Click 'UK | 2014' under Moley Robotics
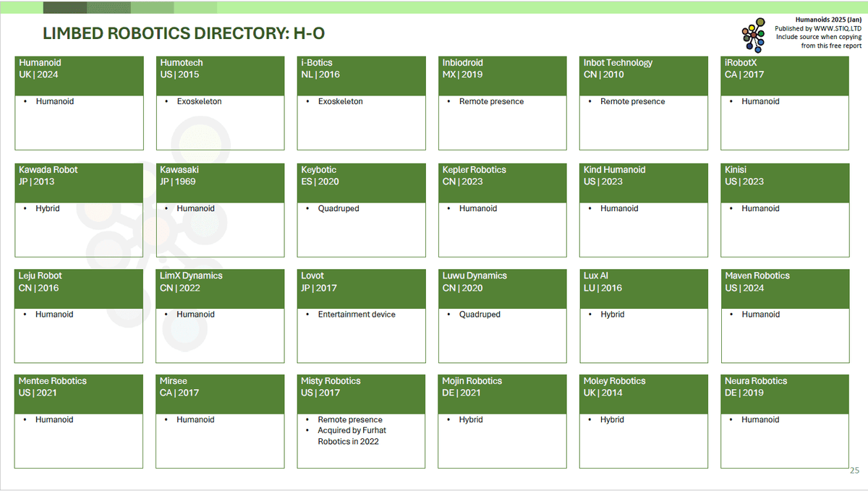 (603, 393)
